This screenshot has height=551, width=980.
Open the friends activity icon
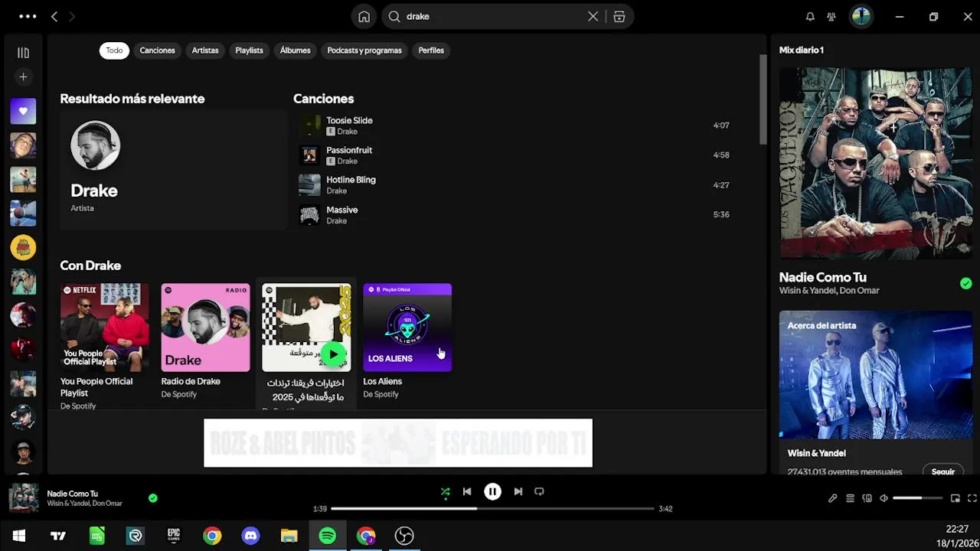point(831,16)
